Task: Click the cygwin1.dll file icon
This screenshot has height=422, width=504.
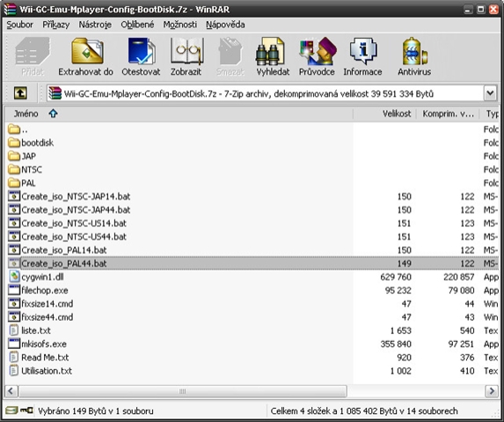Action: [14, 277]
